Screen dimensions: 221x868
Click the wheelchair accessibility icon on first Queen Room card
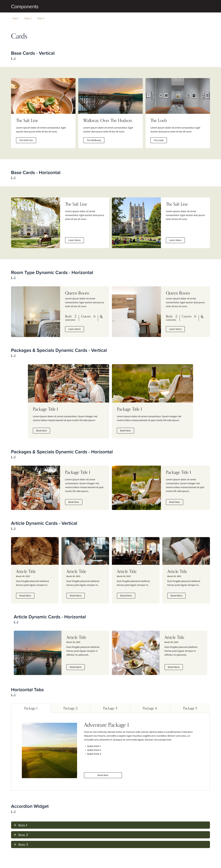click(101, 316)
